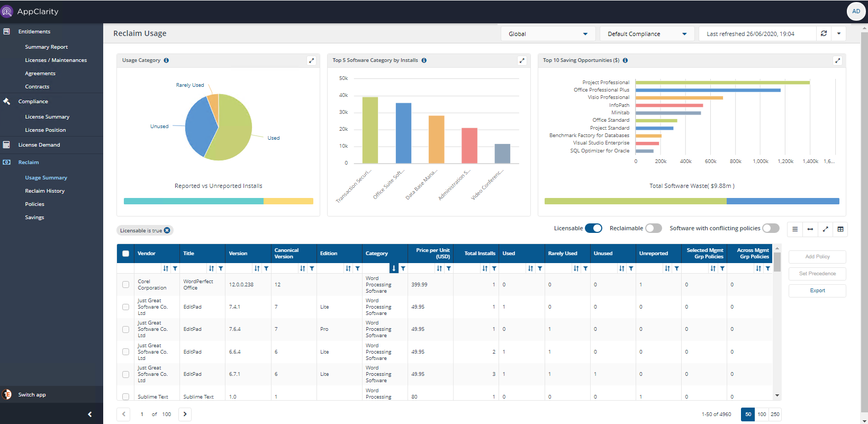
Task: Click the Switch app icon
Action: pos(7,394)
